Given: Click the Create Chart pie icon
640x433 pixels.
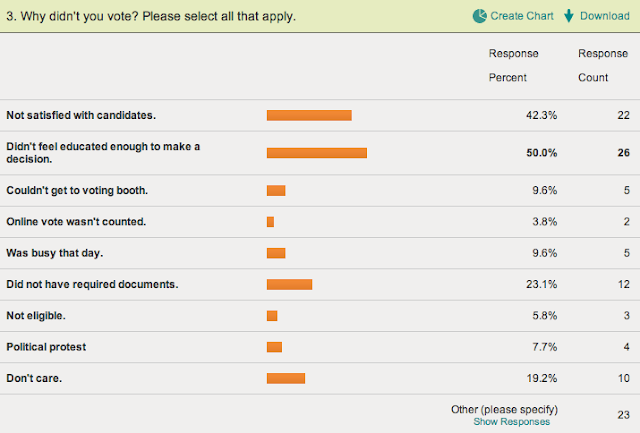Looking at the screenshot, I should tap(479, 16).
